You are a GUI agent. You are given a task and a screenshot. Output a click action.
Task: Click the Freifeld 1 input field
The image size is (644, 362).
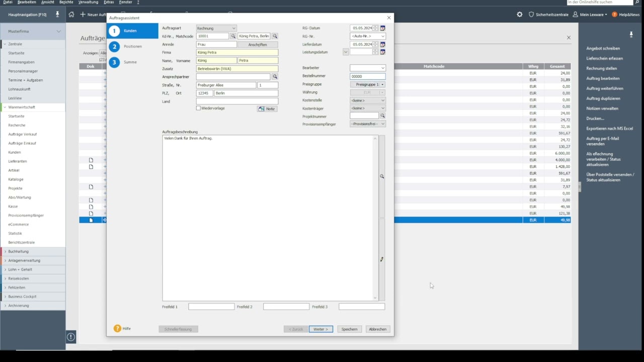coord(211,307)
